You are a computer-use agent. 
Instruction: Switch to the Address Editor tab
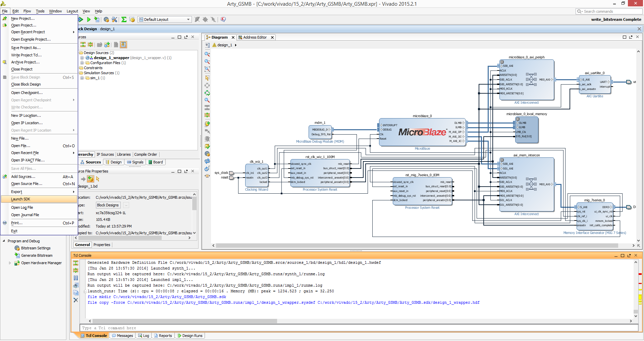(x=255, y=37)
